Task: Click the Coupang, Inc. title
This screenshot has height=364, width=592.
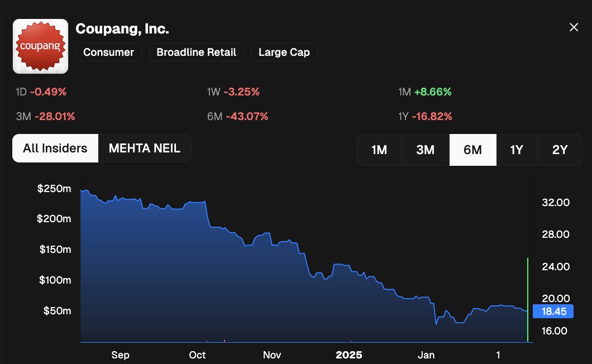Action: tap(122, 28)
